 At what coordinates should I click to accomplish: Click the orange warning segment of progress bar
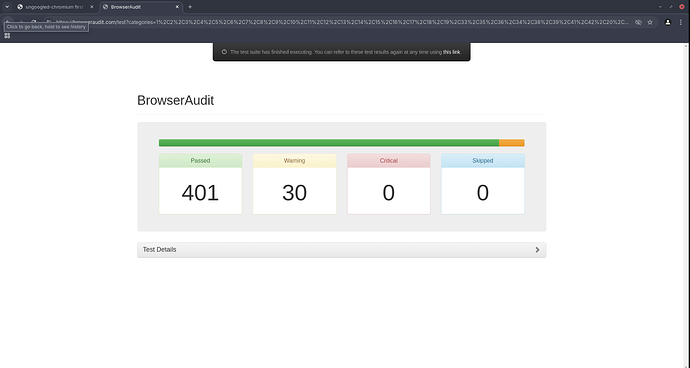(x=512, y=143)
